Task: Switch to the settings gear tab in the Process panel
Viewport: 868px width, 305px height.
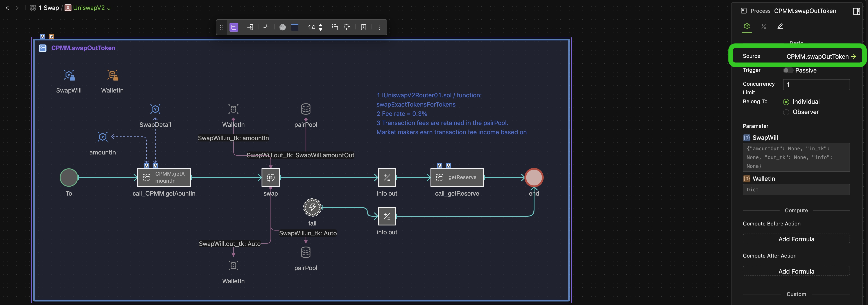Action: coord(747,26)
